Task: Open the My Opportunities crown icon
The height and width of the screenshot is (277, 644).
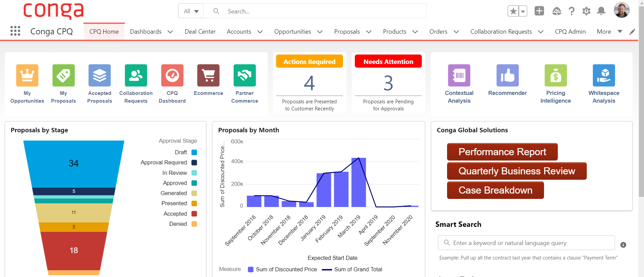Action: tap(27, 75)
